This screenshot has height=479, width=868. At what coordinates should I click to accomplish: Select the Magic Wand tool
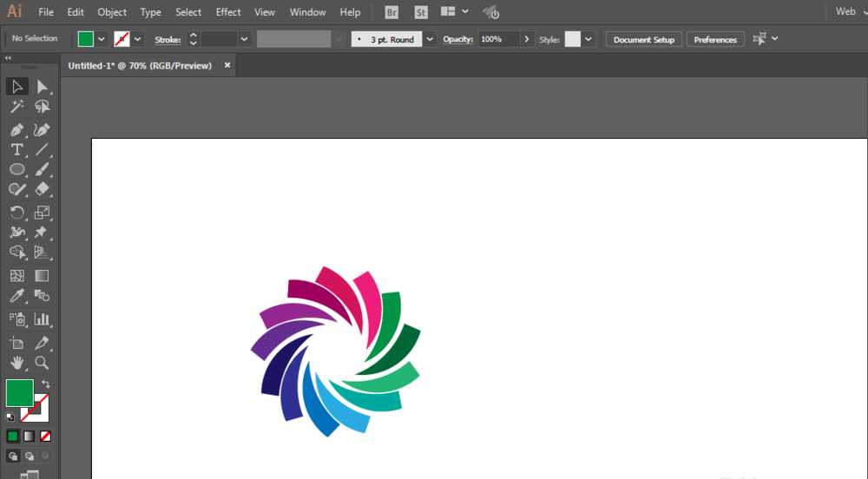16,107
